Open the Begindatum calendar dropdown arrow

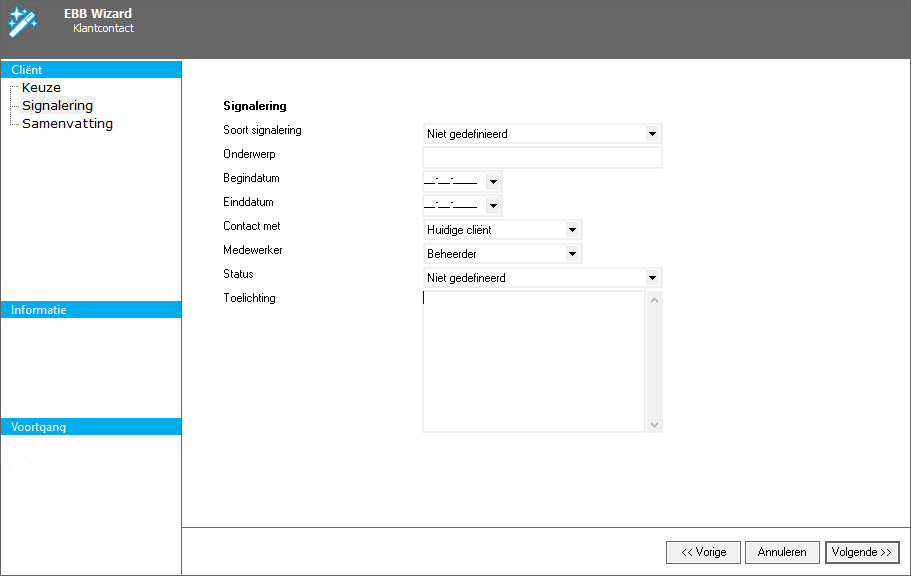[x=492, y=182]
